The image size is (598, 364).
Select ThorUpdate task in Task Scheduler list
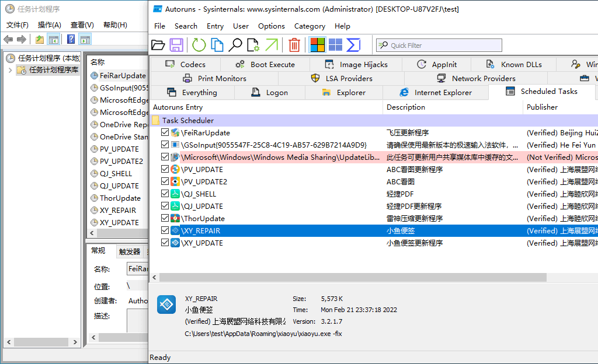(119, 198)
